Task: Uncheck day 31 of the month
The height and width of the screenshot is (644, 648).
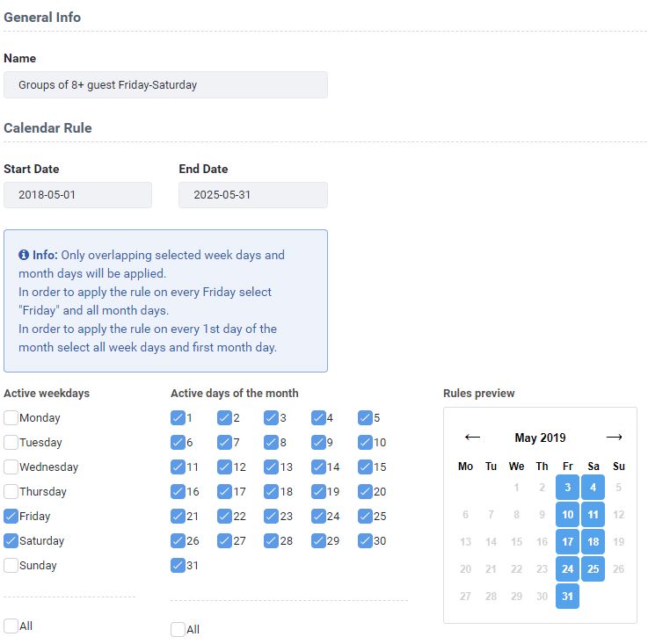Action: pos(178,565)
